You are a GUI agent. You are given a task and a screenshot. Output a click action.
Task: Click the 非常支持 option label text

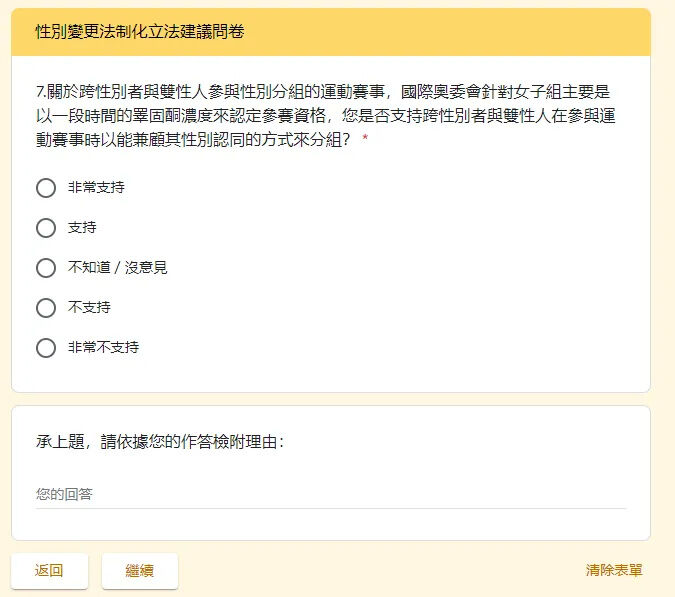96,187
